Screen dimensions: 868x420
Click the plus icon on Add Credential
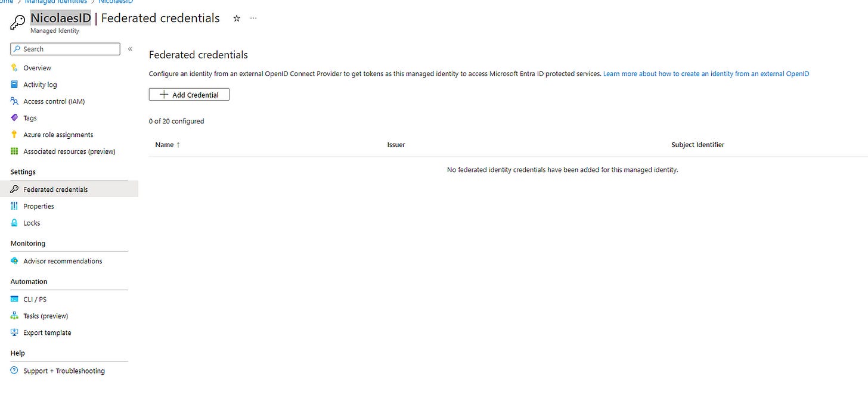click(164, 95)
